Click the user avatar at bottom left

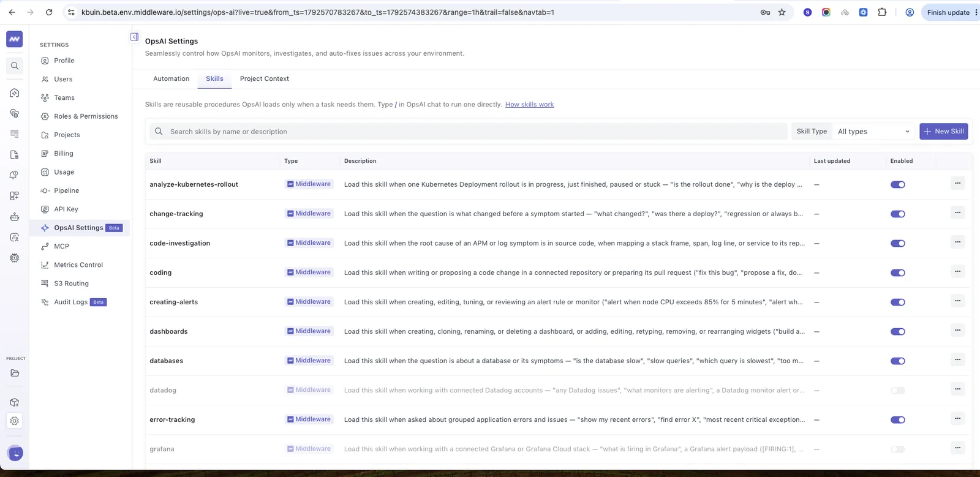pos(16,453)
